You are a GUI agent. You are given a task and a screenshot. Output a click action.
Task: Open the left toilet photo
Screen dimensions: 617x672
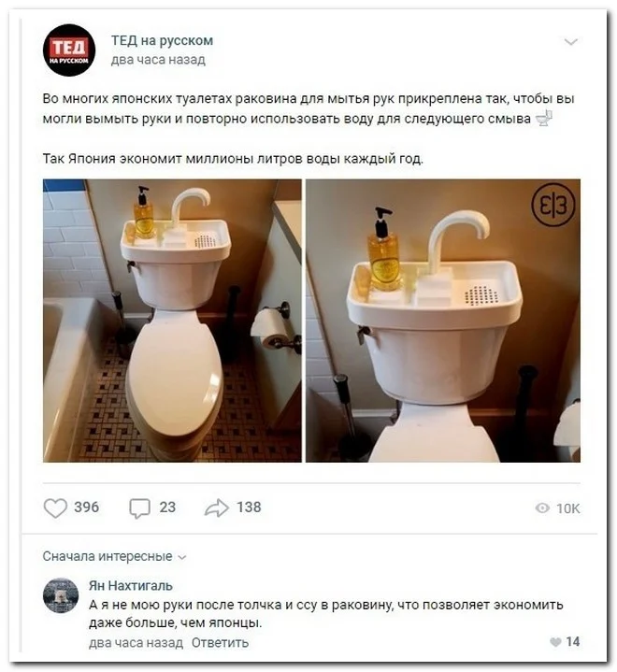pos(172,321)
